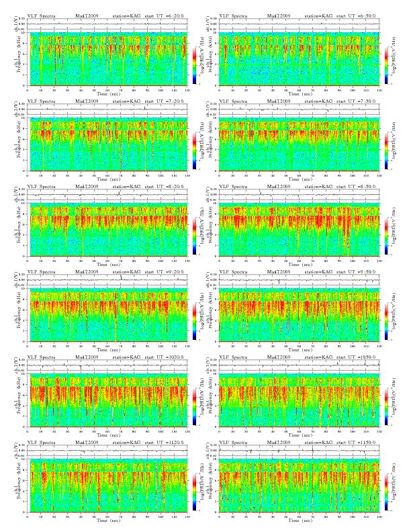Click the PSD color bar beside the 9:20:0 spectrogram

[x=194, y=321]
